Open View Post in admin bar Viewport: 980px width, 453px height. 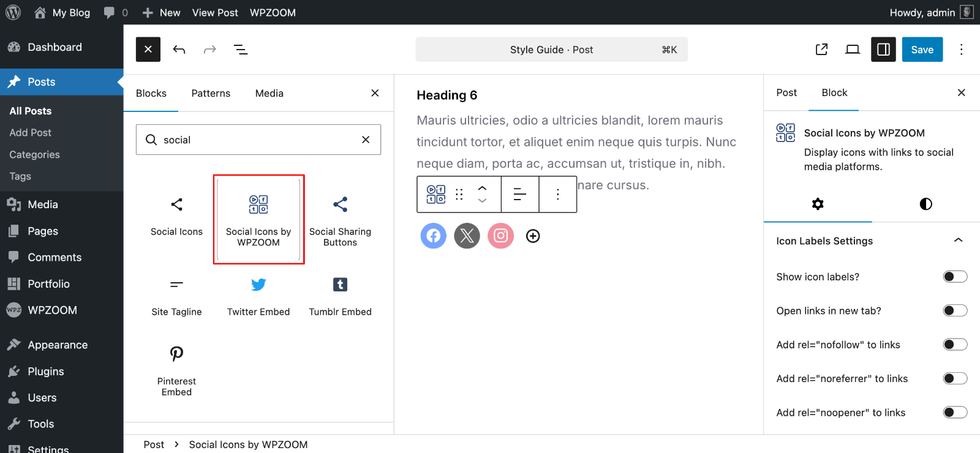(x=215, y=12)
